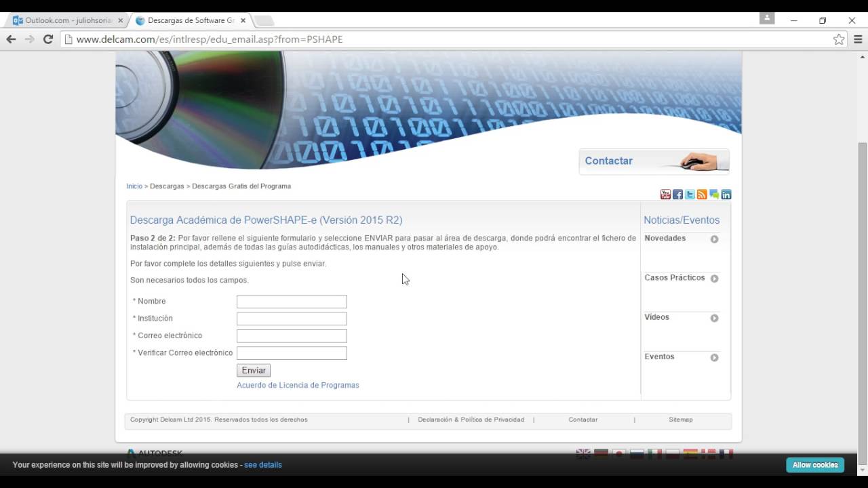
Task: Click the footer Contactar link
Action: tap(583, 420)
